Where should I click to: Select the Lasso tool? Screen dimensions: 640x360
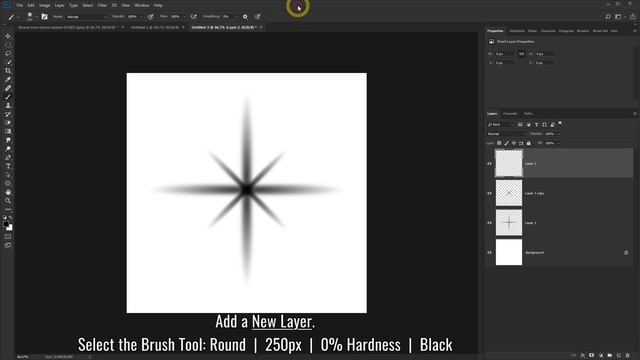(8, 53)
